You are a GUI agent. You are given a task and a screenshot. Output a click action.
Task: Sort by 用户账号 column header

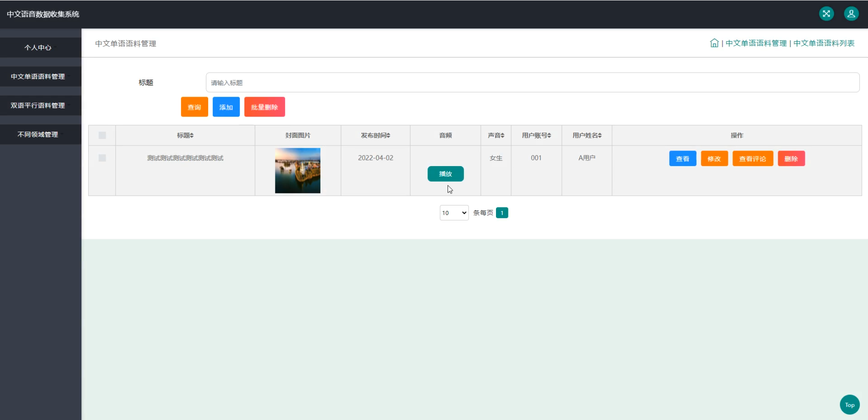(x=536, y=135)
